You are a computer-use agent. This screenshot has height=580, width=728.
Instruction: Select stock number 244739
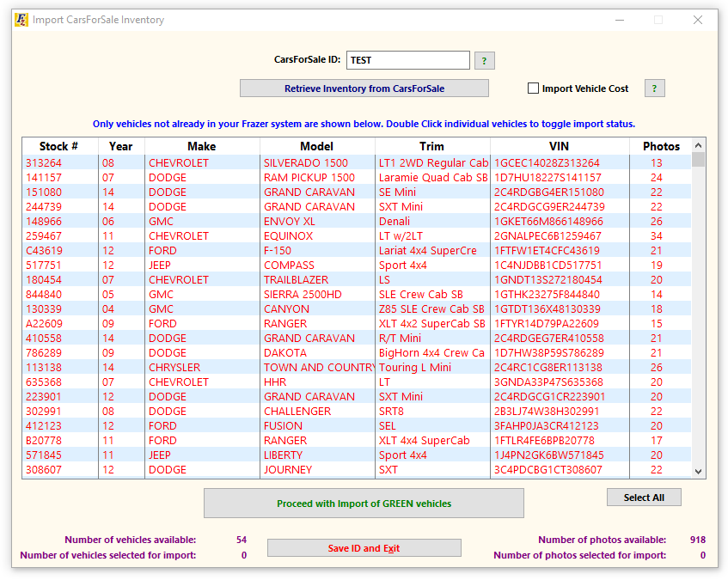(44, 207)
